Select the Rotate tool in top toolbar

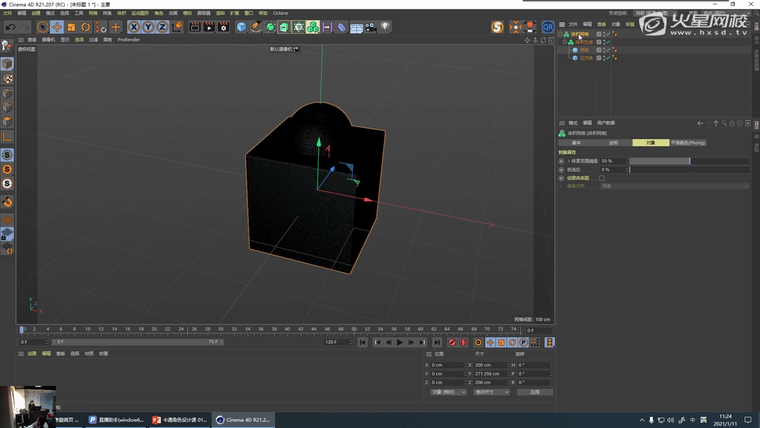click(x=86, y=27)
